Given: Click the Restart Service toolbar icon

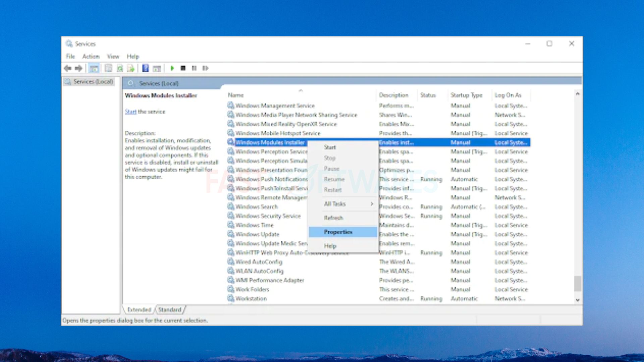Looking at the screenshot, I should tap(205, 68).
